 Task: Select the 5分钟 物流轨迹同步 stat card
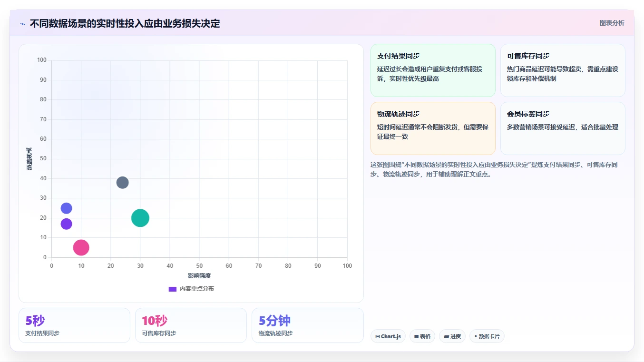pos(308,325)
